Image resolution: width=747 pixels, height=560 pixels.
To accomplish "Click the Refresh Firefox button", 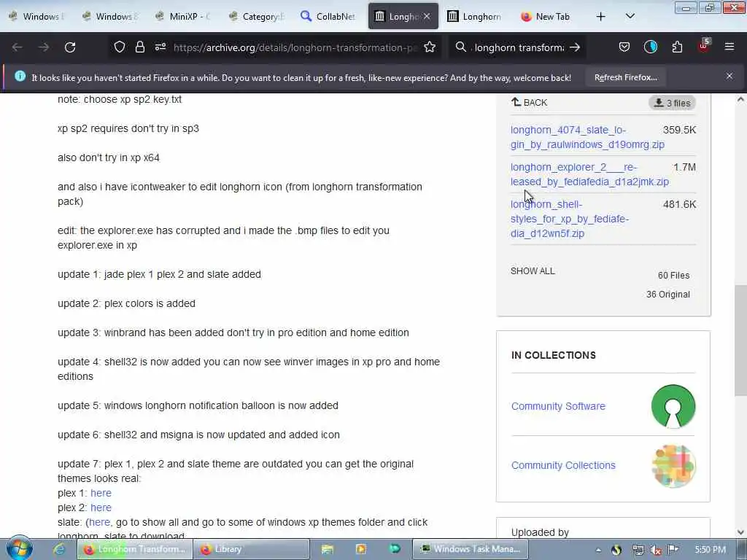I will (625, 77).
